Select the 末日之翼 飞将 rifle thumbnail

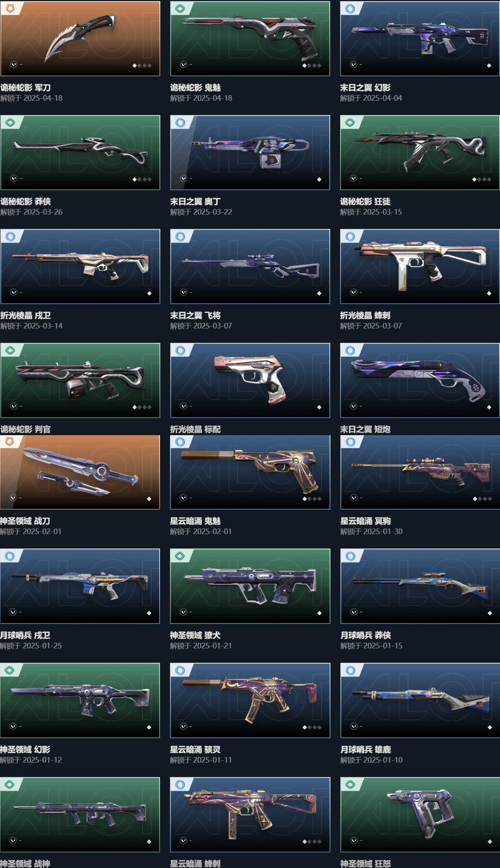(250, 266)
